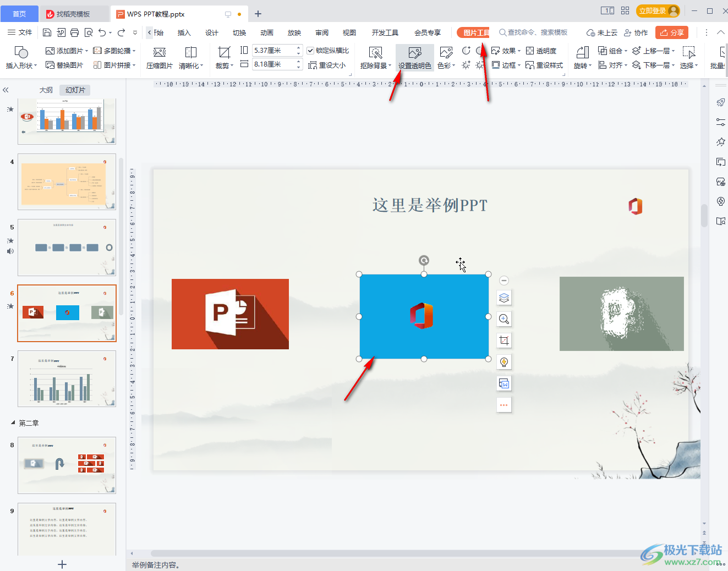Open the 裁剪 crop dropdown
Screen dimensions: 728x571
coord(224,58)
